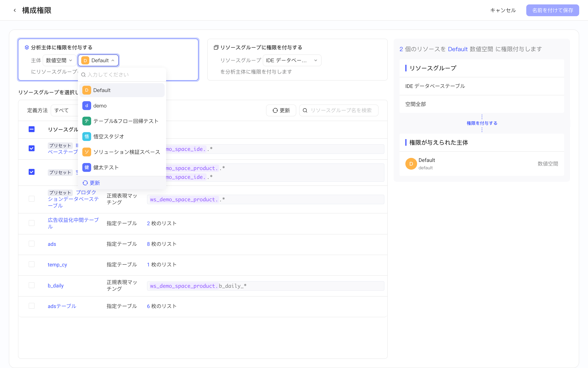
Task: Click IDE データベーステーブル in summary panel
Action: tap(435, 86)
